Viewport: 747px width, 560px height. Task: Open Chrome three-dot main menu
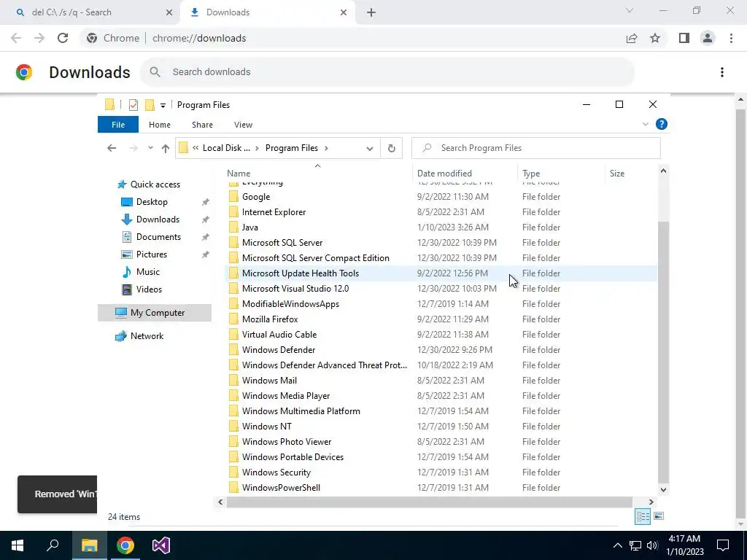tap(731, 38)
